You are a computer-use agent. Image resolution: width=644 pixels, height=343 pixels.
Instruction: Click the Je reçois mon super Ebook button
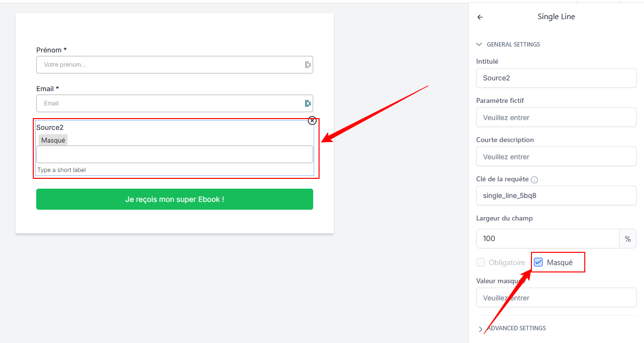click(174, 199)
